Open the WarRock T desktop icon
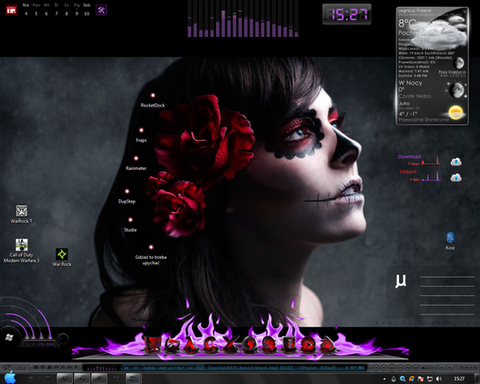The image size is (480, 384). [21, 214]
